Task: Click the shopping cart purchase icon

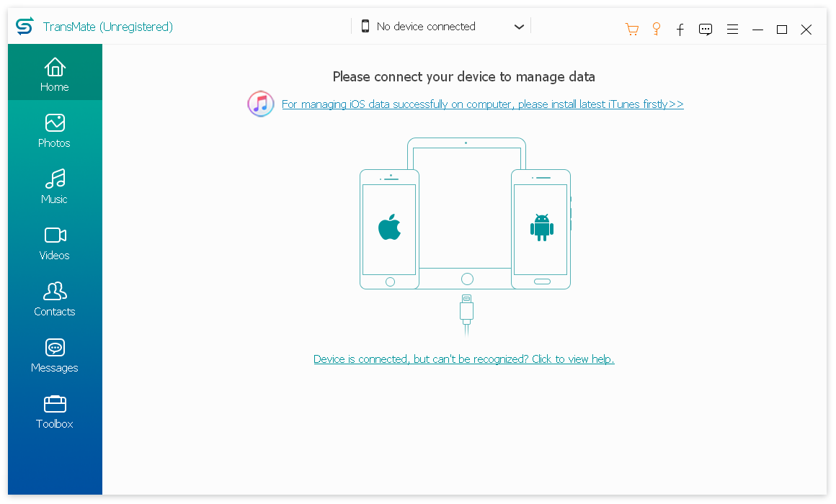Action: tap(632, 30)
